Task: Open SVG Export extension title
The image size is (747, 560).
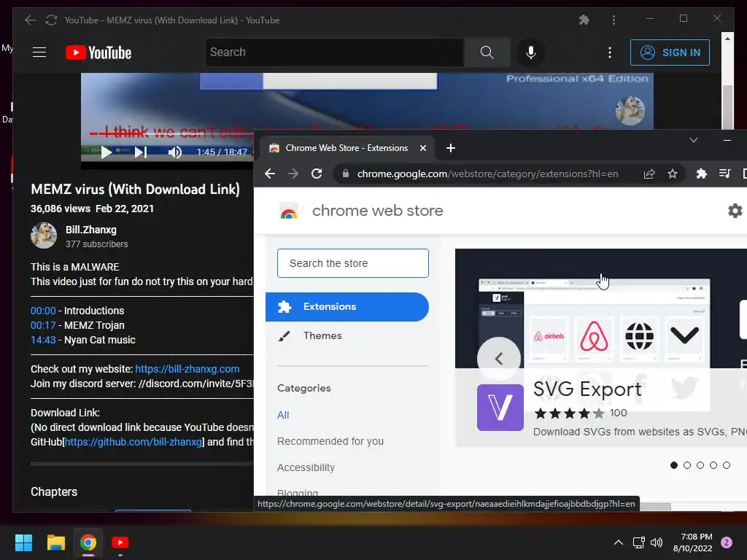Action: point(587,389)
